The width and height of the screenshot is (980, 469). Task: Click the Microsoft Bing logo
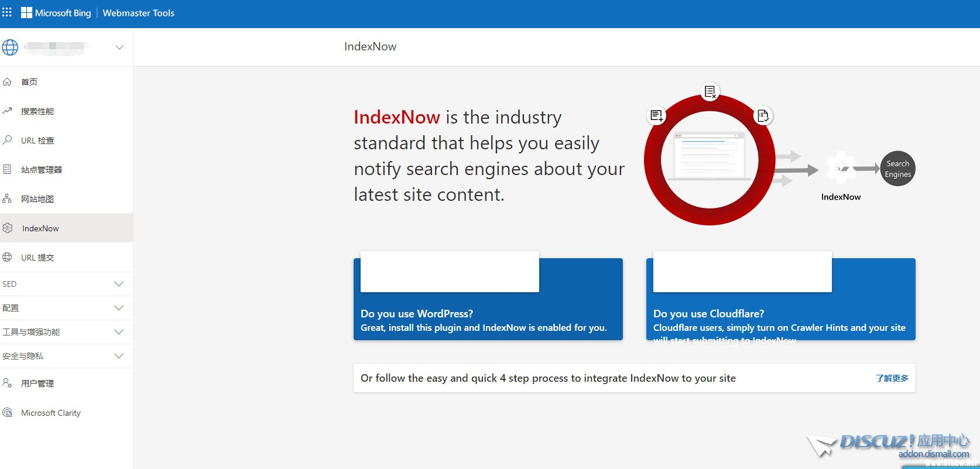pos(56,13)
